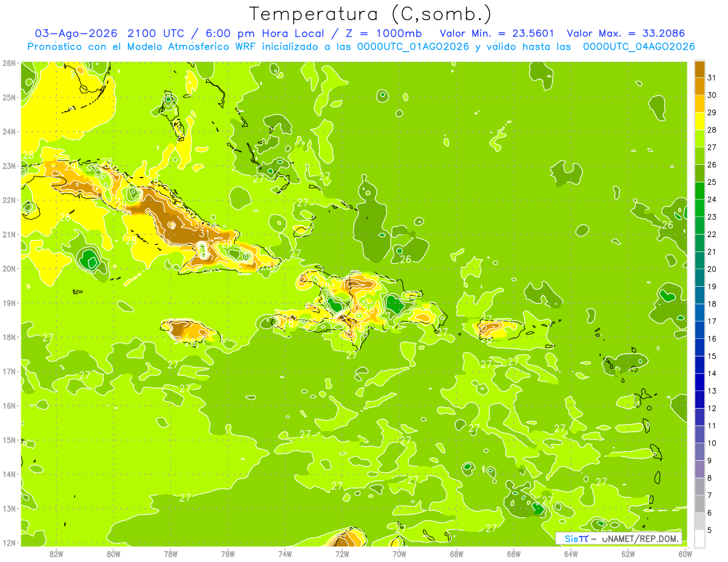Click the longitude axis label "70W"
This screenshot has height=562, width=728.
399,554
